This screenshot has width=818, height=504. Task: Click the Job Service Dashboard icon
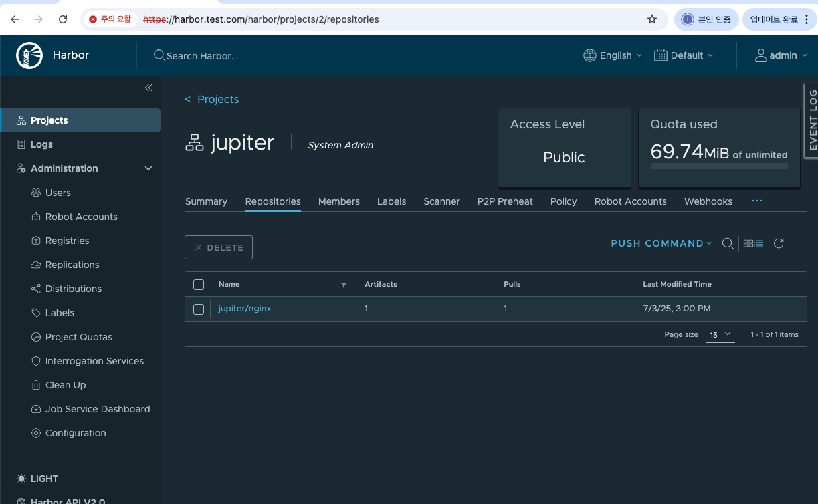[x=36, y=409]
